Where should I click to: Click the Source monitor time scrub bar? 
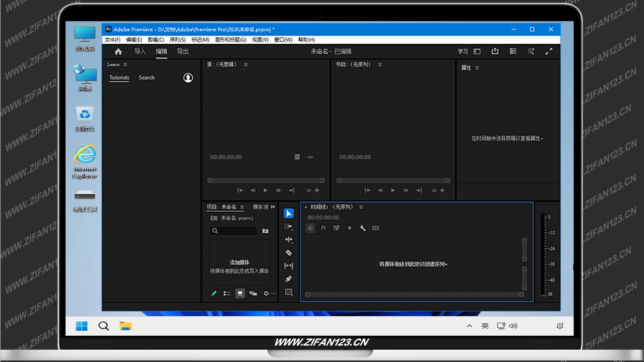tap(266, 180)
